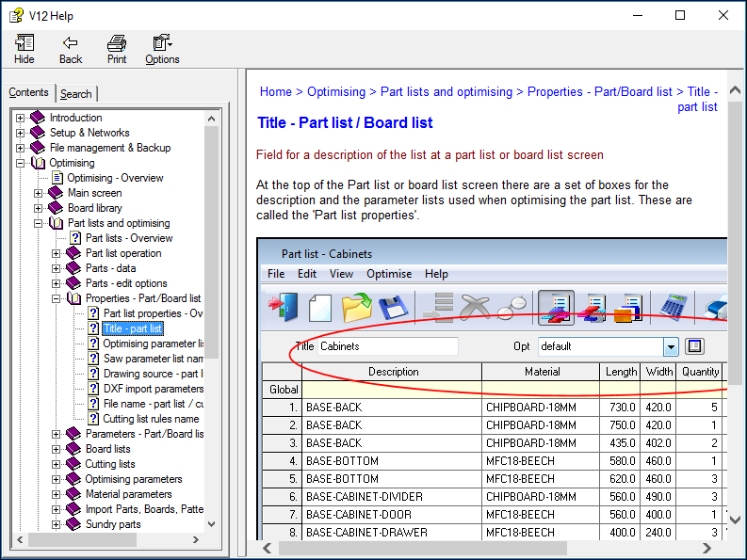747x560 pixels.
Task: Click the question mark icon beside Cutting list rules name
Action: pyautogui.click(x=93, y=419)
